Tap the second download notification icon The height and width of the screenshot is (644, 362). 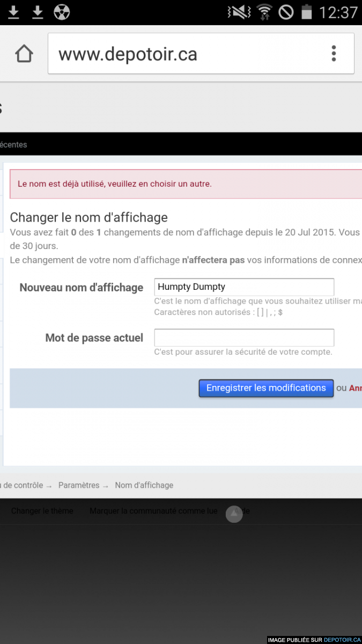(x=37, y=12)
